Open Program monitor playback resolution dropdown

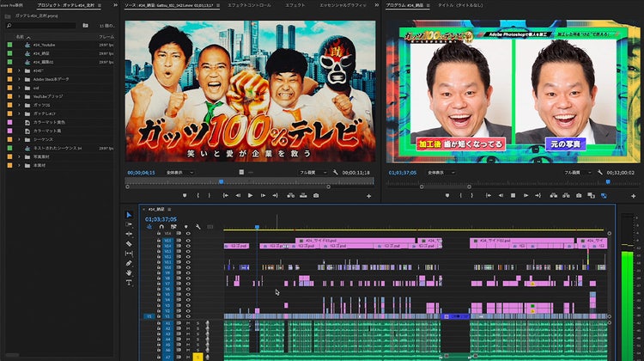(578, 173)
